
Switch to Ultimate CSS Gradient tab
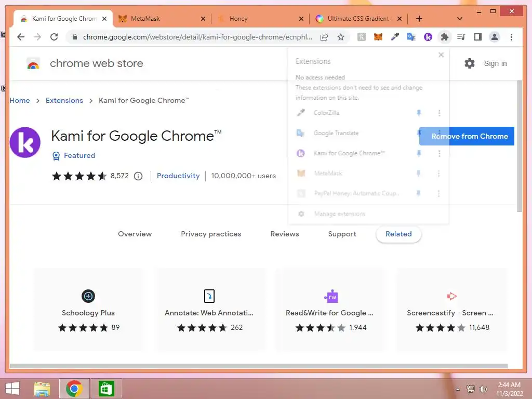click(x=358, y=19)
